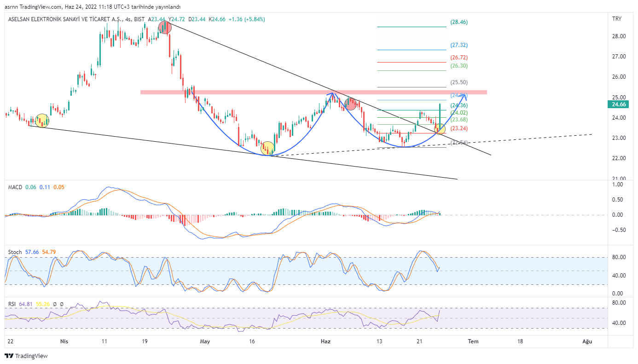
Task: Click 27.00 on the price axis
Action: click(x=619, y=57)
